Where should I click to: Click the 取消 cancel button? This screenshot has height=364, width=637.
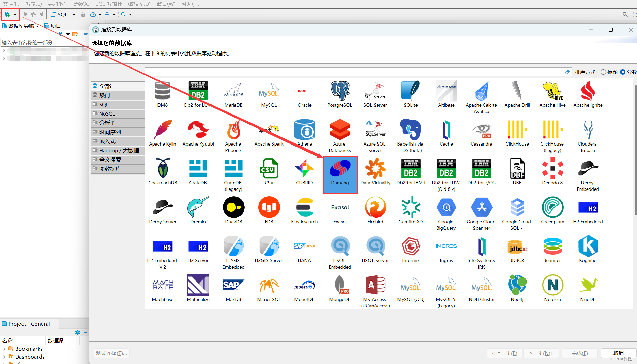[x=618, y=353]
